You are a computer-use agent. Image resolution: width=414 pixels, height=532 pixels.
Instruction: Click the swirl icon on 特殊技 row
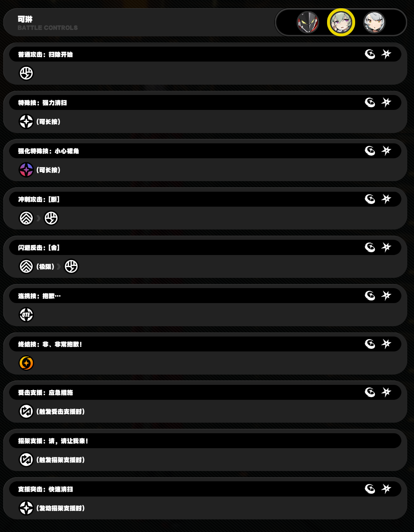click(x=370, y=102)
